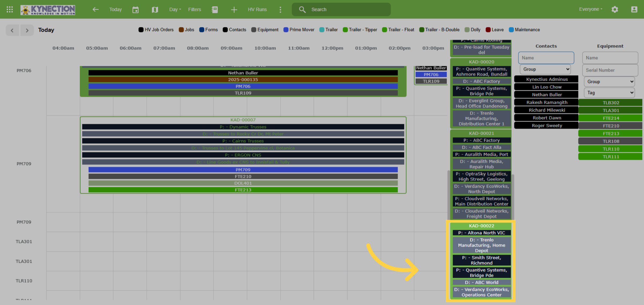Click P: - Altona North VIC entry
Screen dimensions: 644x305
(481, 233)
